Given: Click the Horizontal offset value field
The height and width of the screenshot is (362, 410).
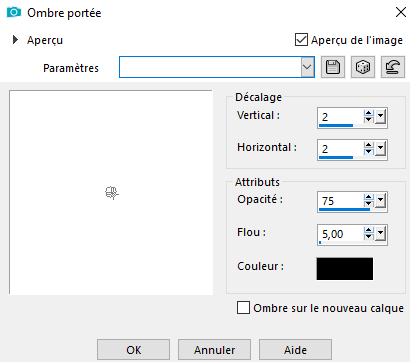Looking at the screenshot, I should click(x=341, y=148).
